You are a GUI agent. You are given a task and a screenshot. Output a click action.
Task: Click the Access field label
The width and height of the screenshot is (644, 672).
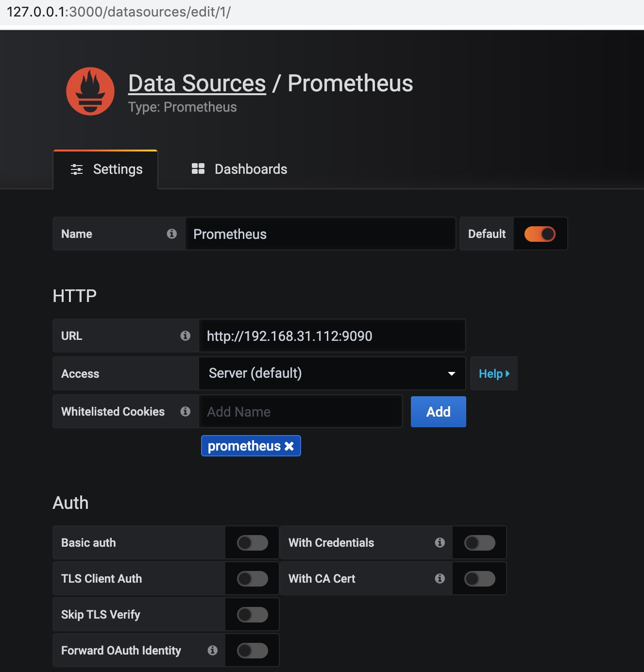[80, 374]
